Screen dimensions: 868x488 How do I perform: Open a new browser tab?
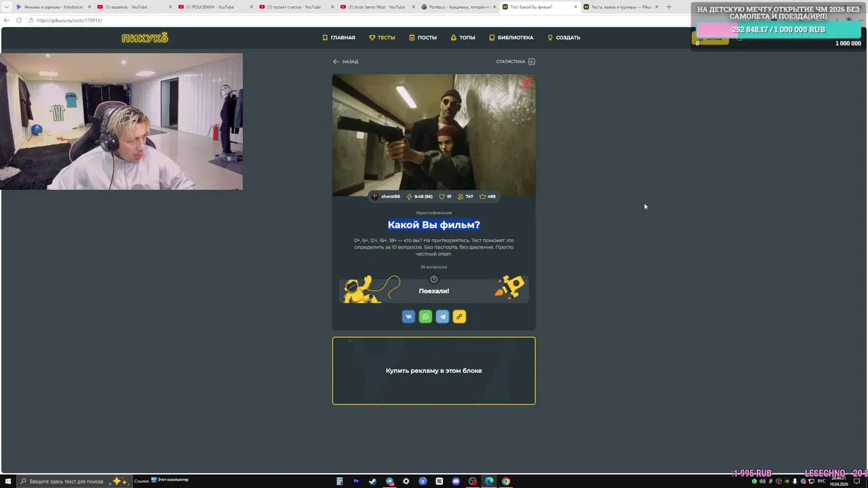pos(669,7)
